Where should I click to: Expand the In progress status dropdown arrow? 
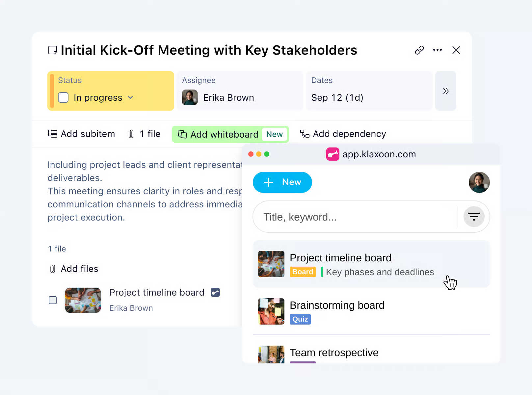[130, 97]
